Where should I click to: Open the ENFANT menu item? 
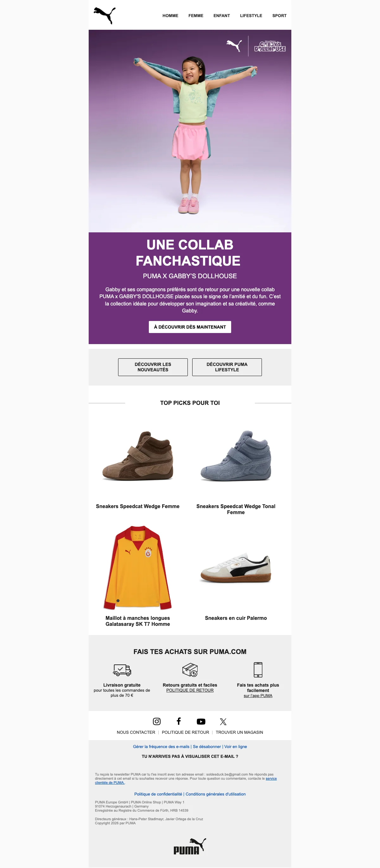222,16
